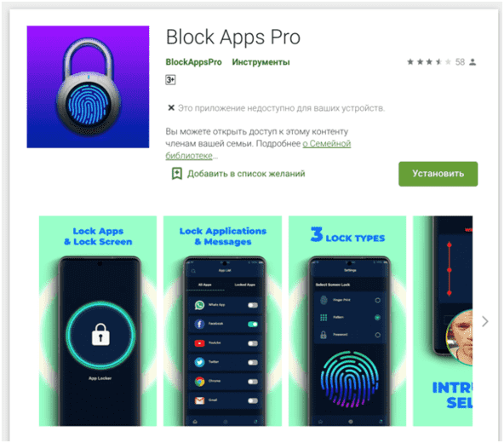Click the Установить install button

pyautogui.click(x=438, y=174)
